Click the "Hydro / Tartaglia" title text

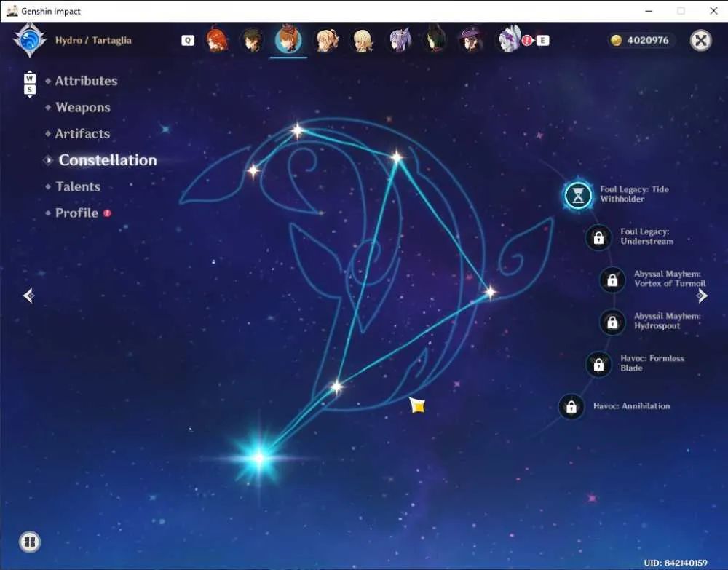tap(93, 40)
